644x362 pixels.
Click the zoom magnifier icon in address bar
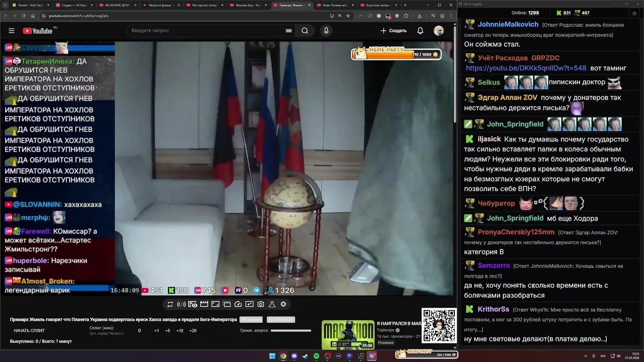[340, 16]
